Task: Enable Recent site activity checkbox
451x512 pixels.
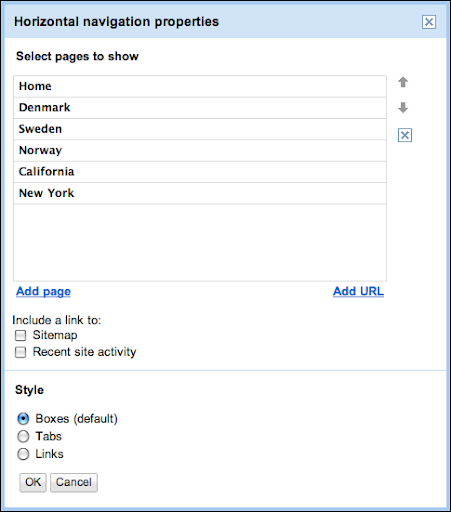Action: coord(20,352)
